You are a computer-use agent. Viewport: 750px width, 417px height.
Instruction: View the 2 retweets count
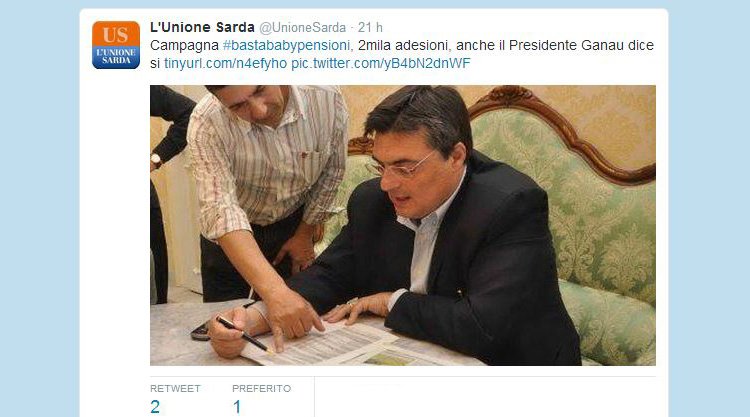point(155,407)
